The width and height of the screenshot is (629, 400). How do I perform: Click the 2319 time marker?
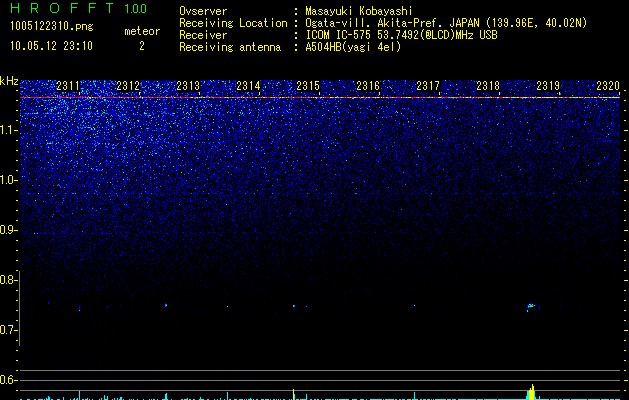[548, 86]
